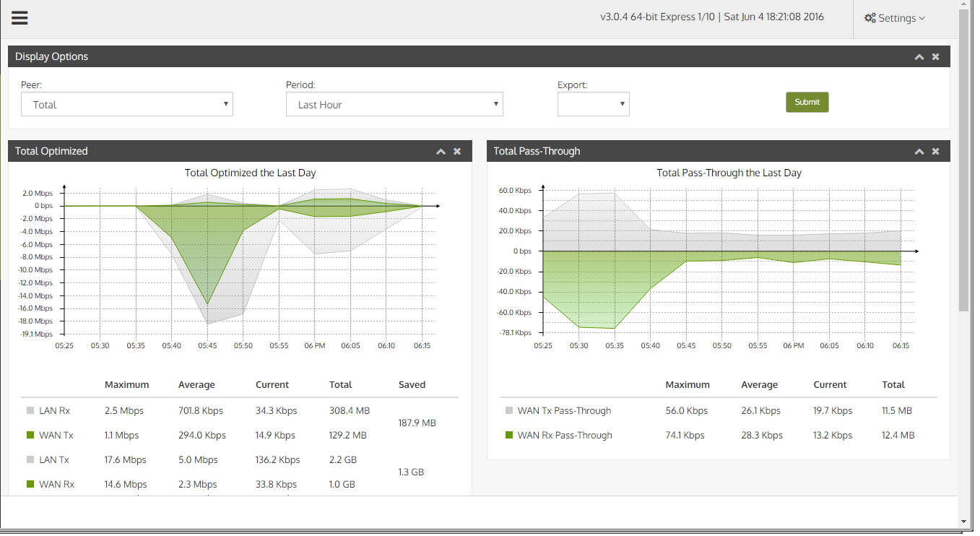Click the WAN Tx Pass-Through legend marker
980x536 pixels.
pyautogui.click(x=509, y=410)
